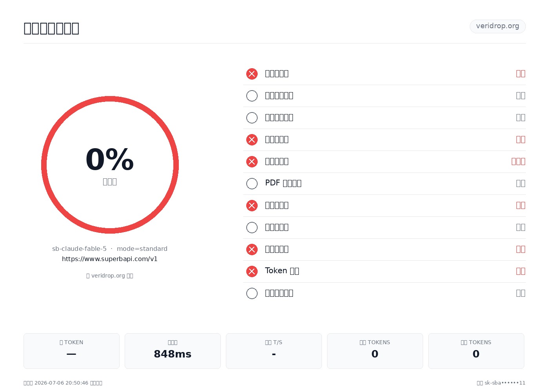The height and width of the screenshot is (392, 549).
Task: Open the https://www.superbapi.com/v1 URL
Action: coord(110,259)
